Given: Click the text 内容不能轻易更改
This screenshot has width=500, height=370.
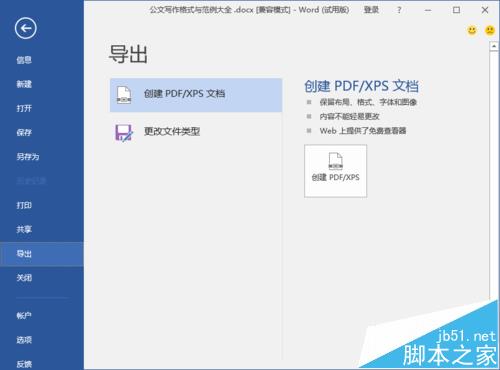Looking at the screenshot, I should pos(350,117).
